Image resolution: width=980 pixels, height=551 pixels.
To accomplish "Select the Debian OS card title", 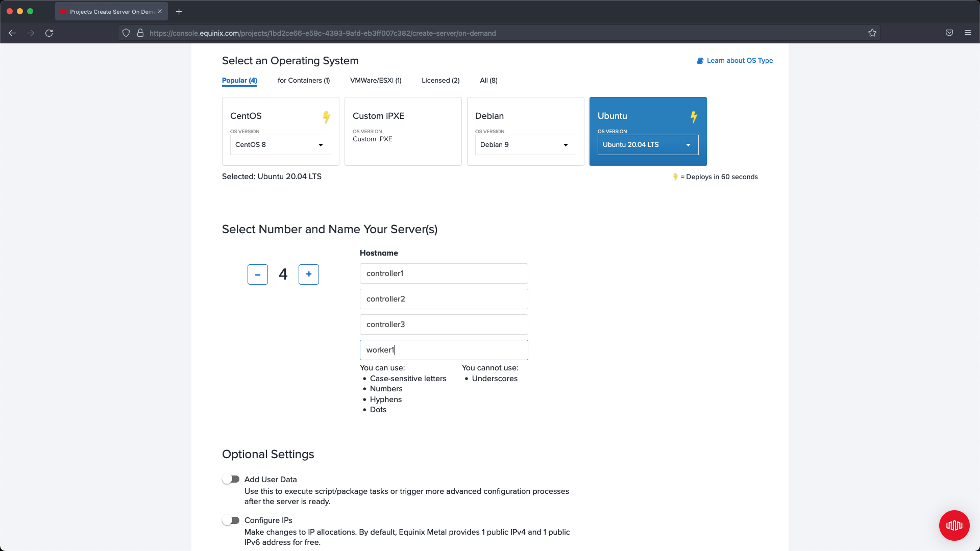I will pos(489,116).
